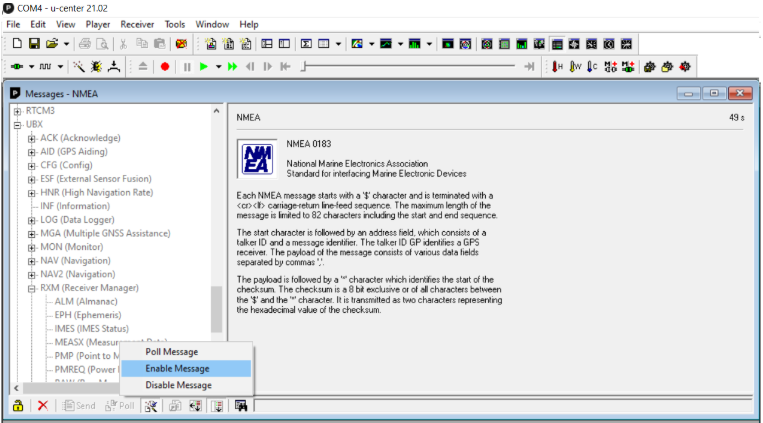This screenshot has width=763, height=423.
Task: Expand ACK (Acknowledge) tree node
Action: click(32, 138)
